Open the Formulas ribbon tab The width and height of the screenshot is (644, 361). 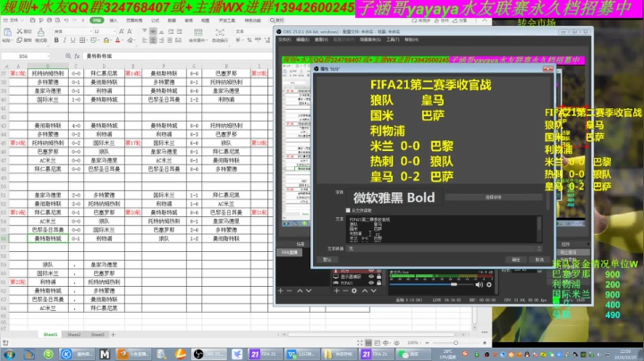click(x=156, y=20)
